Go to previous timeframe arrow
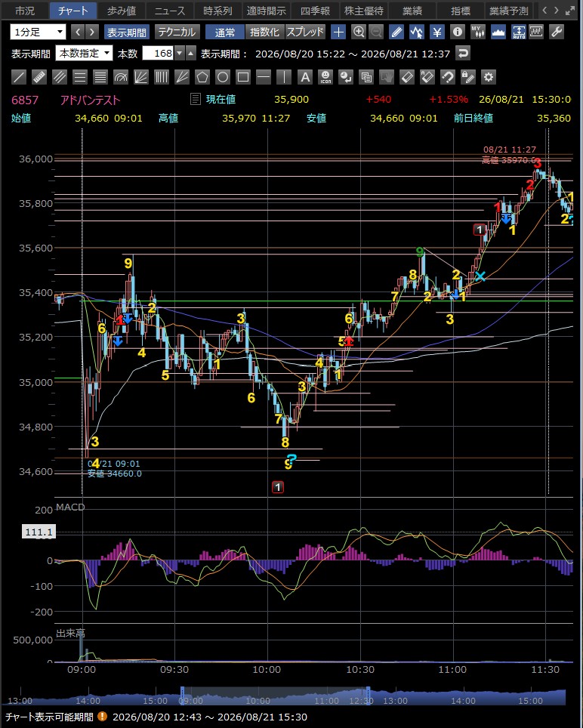 coord(79,32)
